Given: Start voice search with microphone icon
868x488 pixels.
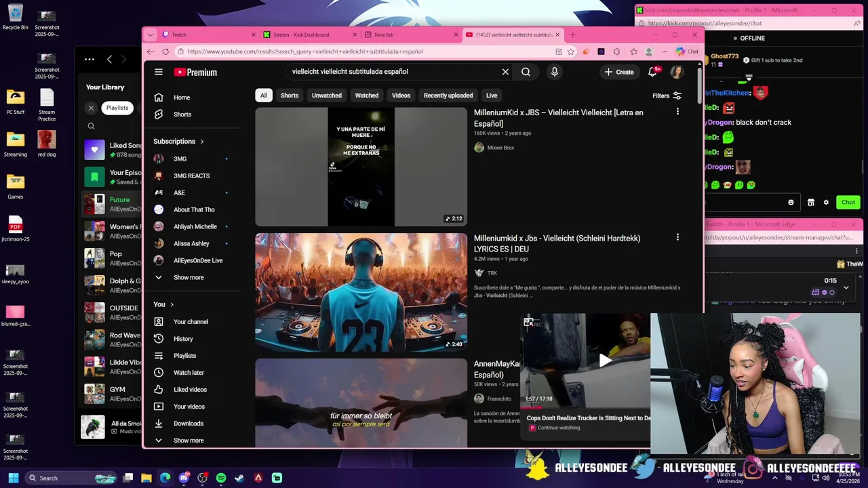Looking at the screenshot, I should coord(555,72).
